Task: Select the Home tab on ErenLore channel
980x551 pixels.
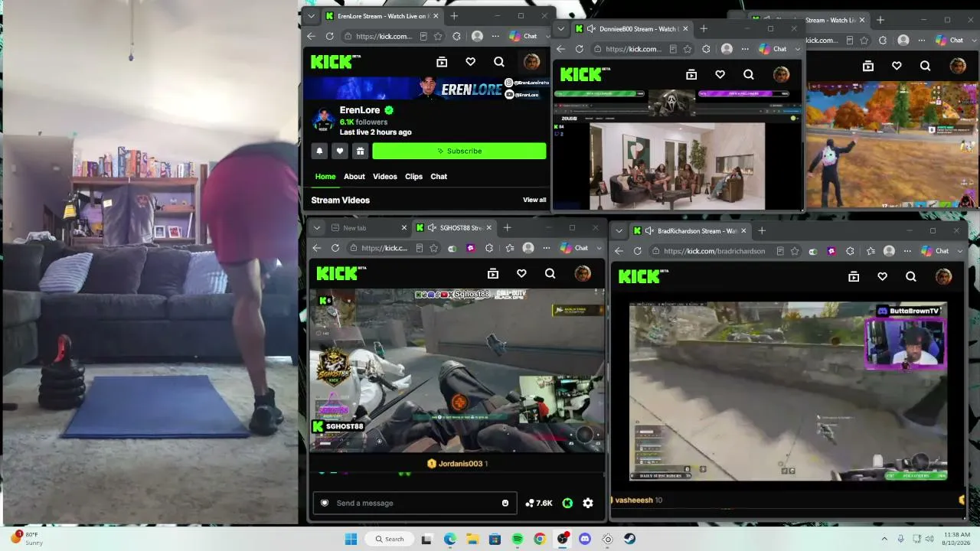Action: tap(325, 177)
